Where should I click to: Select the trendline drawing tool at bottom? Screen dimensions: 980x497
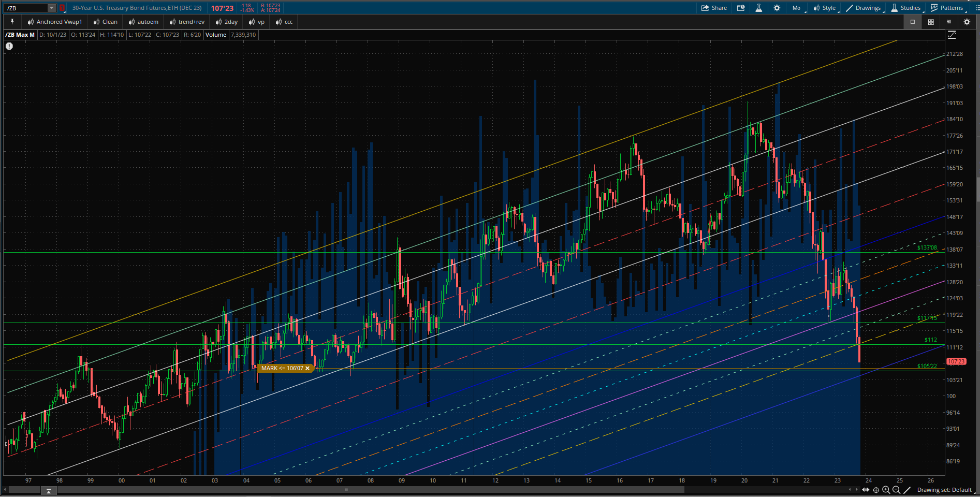tap(907, 490)
